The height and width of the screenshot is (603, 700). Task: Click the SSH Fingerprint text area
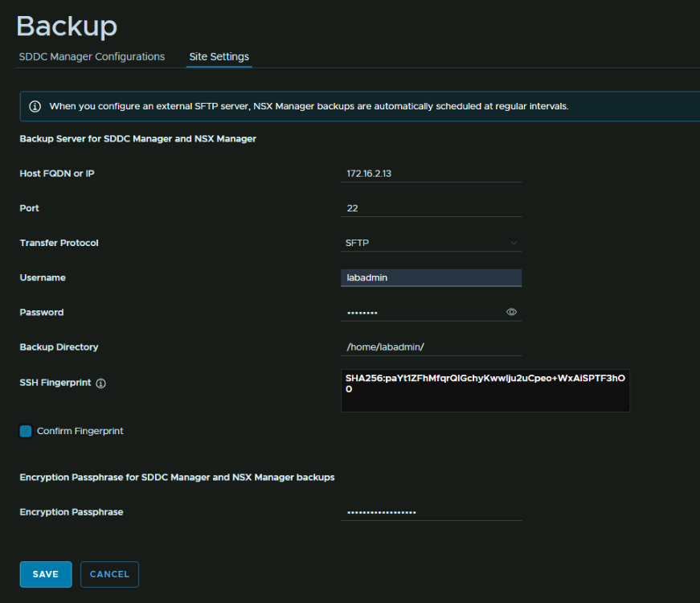click(485, 391)
